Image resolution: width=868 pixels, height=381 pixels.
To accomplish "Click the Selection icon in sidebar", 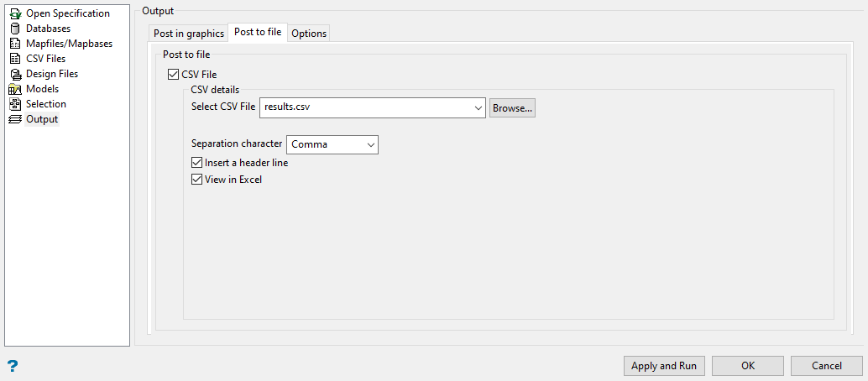I will pyautogui.click(x=14, y=104).
